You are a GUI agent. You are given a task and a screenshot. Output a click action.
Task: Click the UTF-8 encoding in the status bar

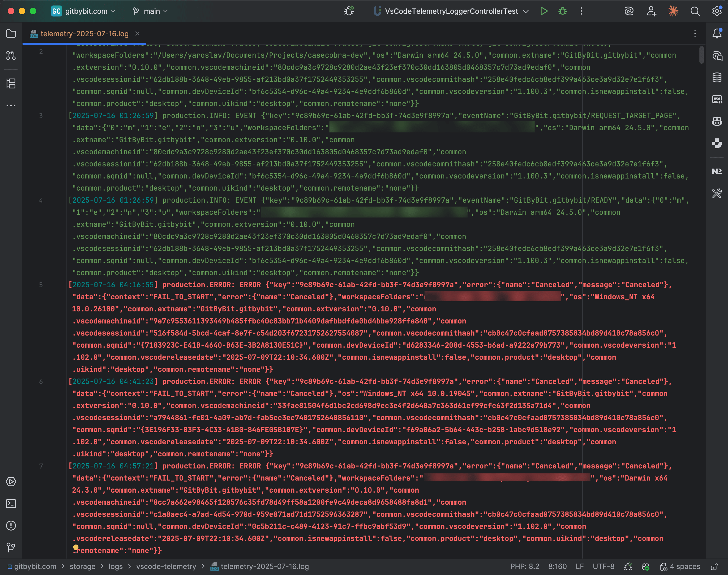pos(603,566)
